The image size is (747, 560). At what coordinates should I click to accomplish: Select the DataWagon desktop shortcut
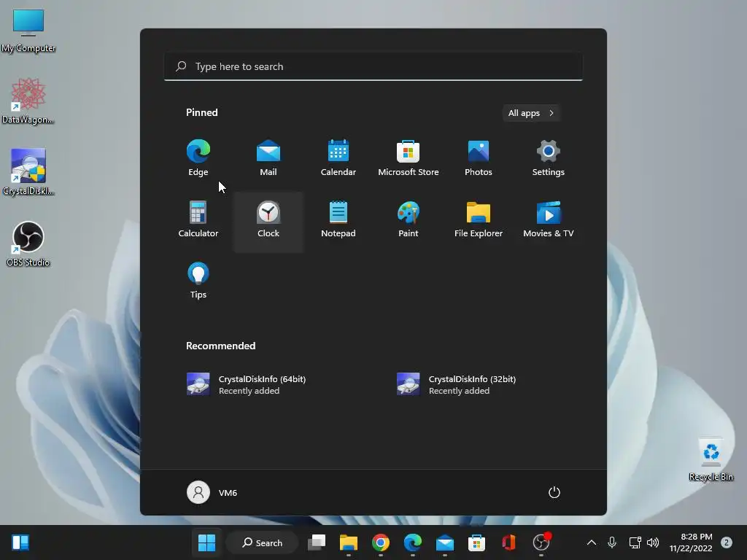pyautogui.click(x=28, y=101)
